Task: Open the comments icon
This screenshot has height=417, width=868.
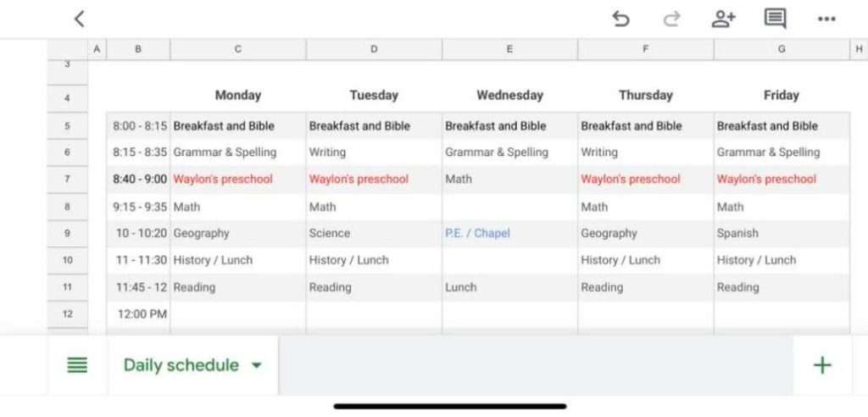Action: pos(775,19)
